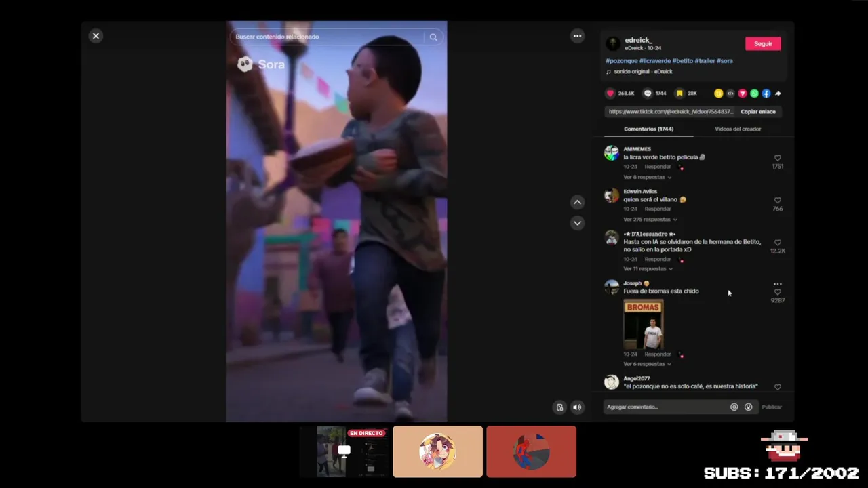Image resolution: width=868 pixels, height=488 pixels.
Task: Switch to Videos del creador tab
Action: [738, 129]
